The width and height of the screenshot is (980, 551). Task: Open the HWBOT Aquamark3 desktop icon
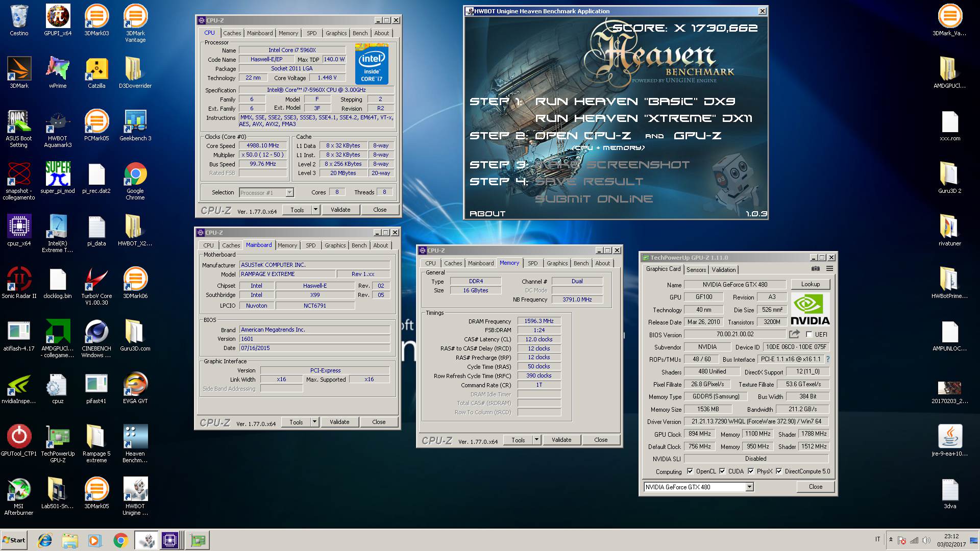58,129
